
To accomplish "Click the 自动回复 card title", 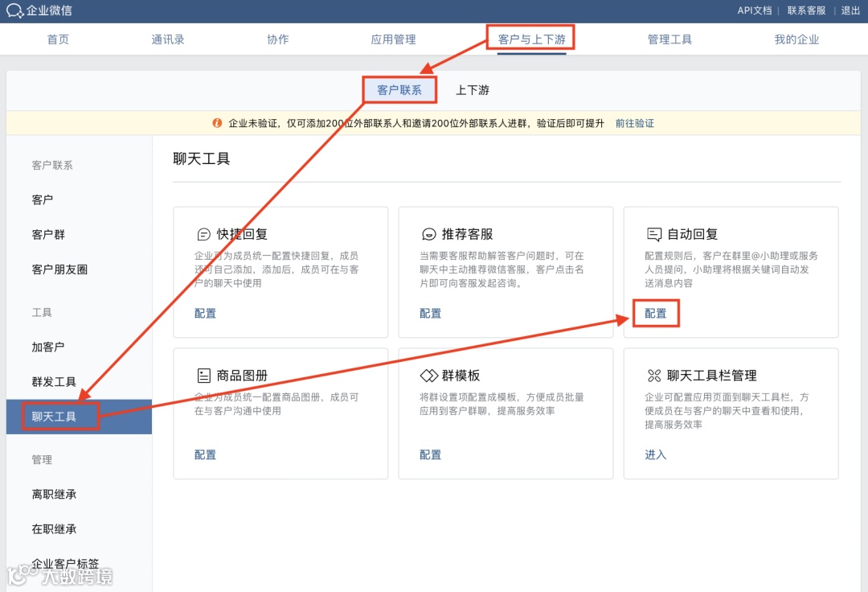I will tap(693, 234).
